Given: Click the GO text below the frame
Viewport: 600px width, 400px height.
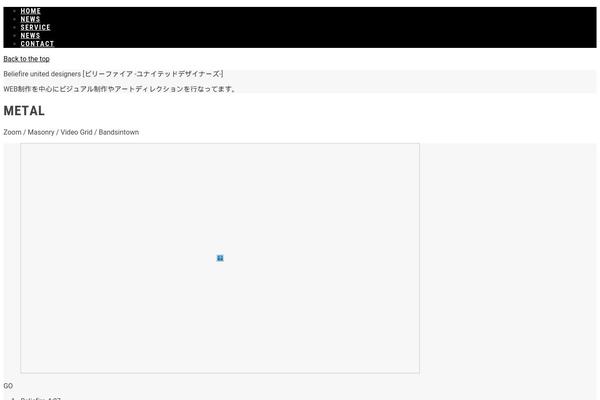Looking at the screenshot, I should (8, 386).
